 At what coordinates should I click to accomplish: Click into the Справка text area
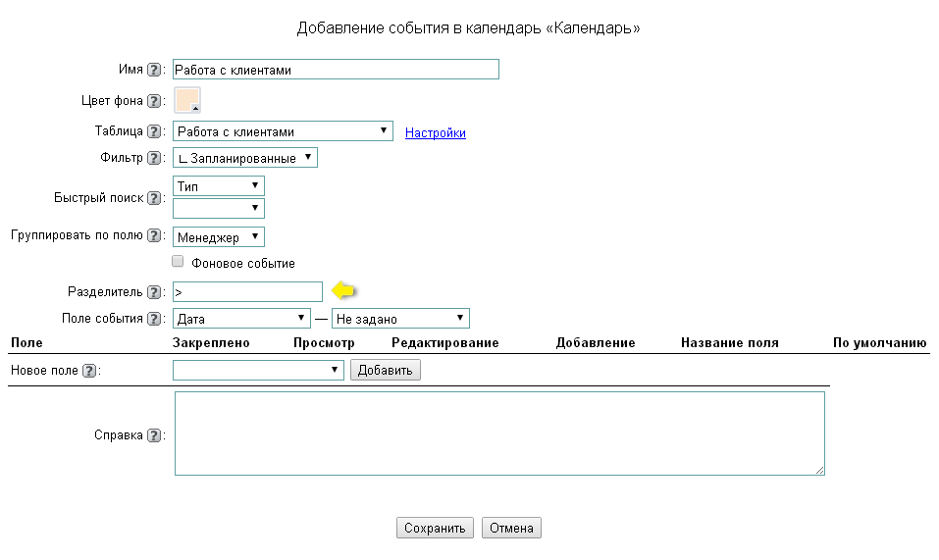coord(498,433)
